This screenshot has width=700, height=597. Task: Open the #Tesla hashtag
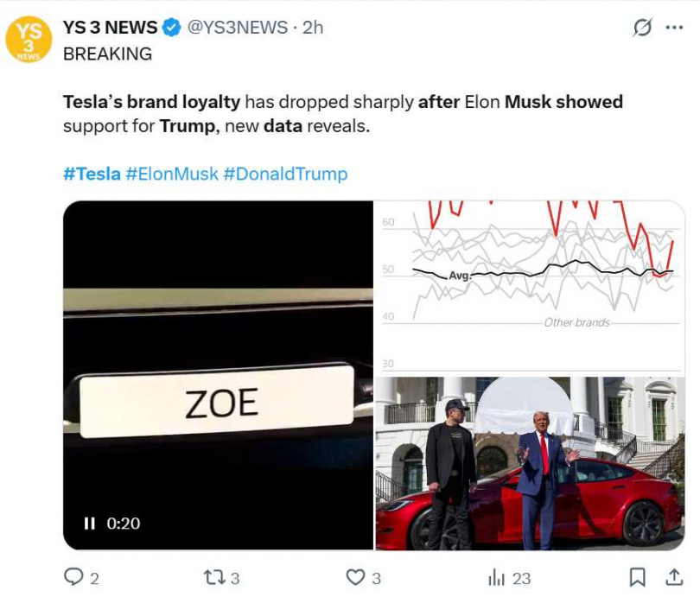pos(92,174)
